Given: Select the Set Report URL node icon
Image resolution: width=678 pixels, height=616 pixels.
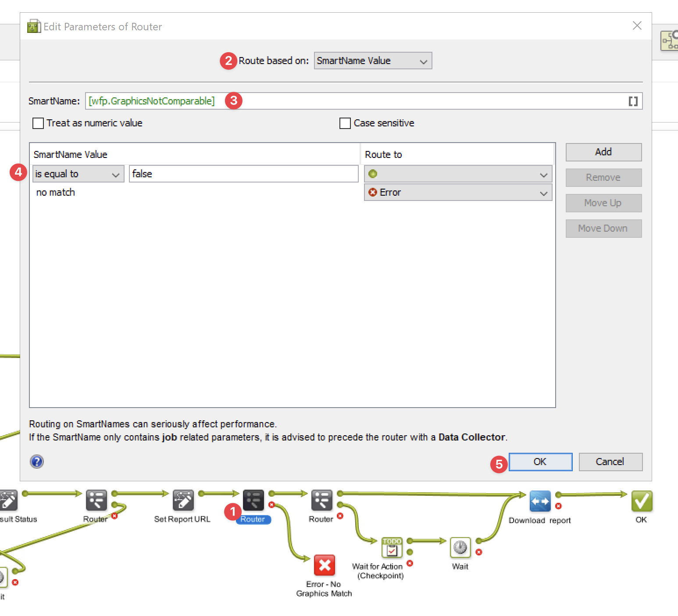Looking at the screenshot, I should coord(183,501).
